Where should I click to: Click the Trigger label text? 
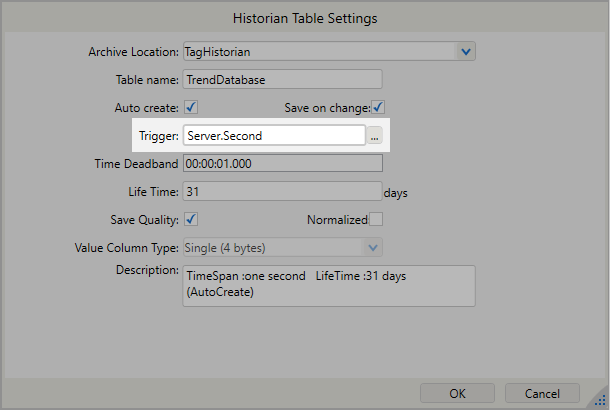coord(157,135)
